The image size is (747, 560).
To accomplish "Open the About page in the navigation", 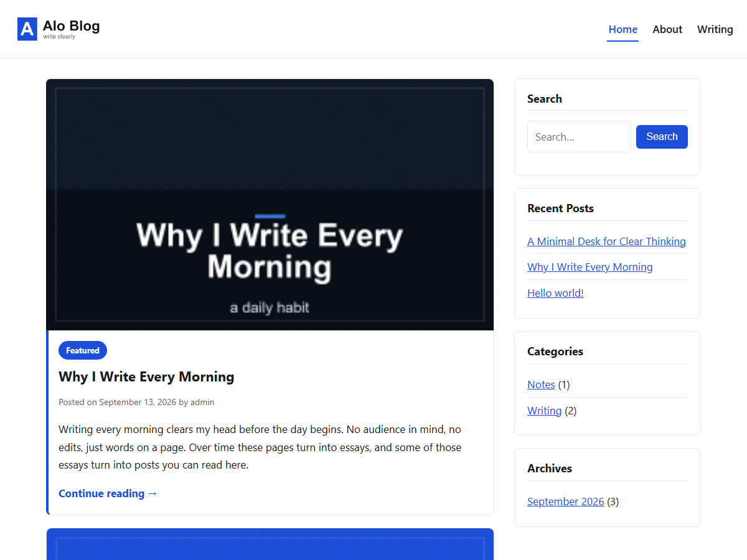I will [667, 29].
